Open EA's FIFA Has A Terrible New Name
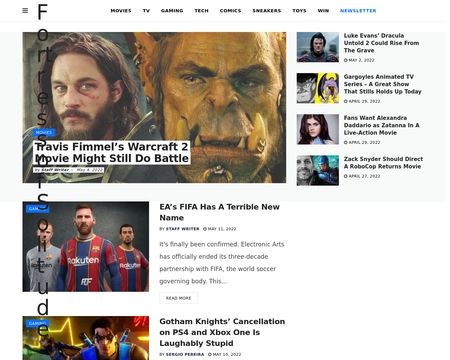The height and width of the screenshot is (360, 450). pyautogui.click(x=219, y=212)
